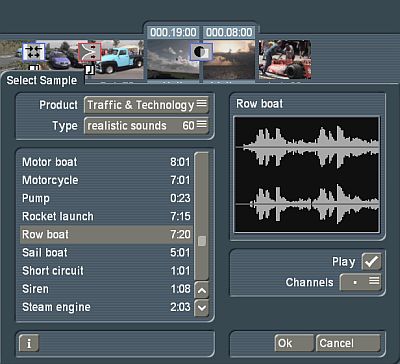The width and height of the screenshot is (400, 364).
Task: Confirm selection with the Ok button
Action: click(x=295, y=343)
